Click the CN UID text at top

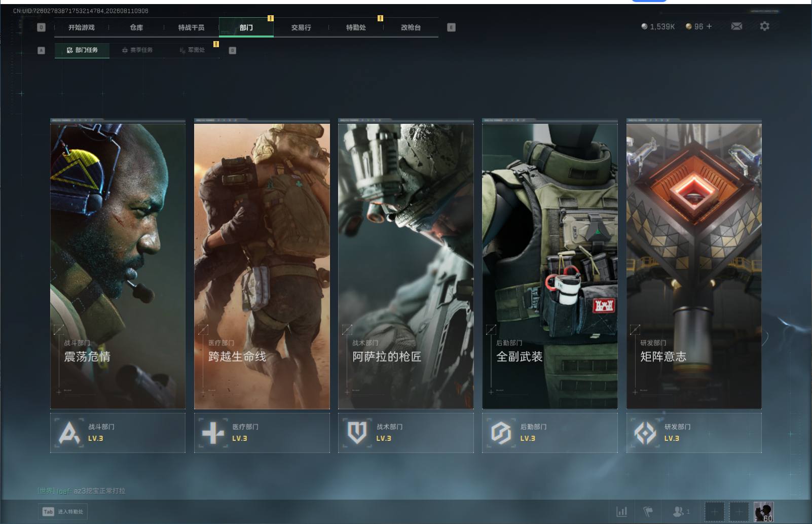click(81, 11)
